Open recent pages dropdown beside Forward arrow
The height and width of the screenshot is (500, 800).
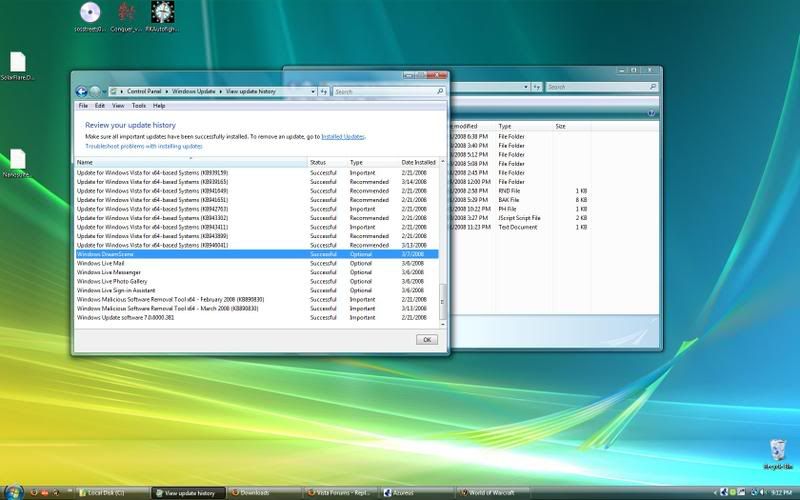pyautogui.click(x=104, y=92)
